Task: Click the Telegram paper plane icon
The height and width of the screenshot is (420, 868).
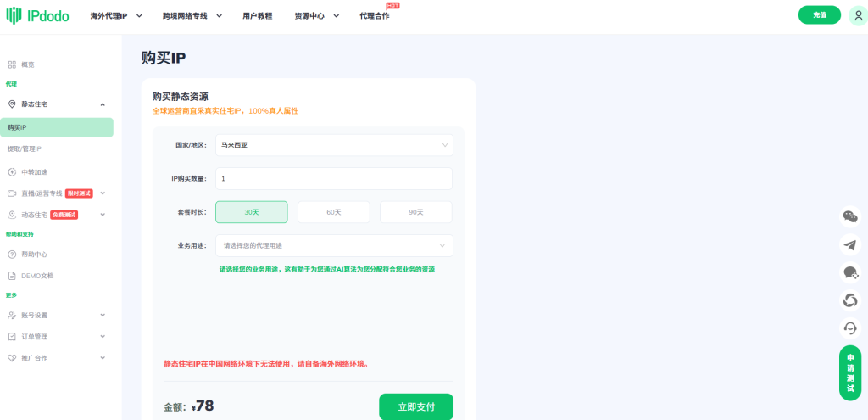Action: [x=849, y=244]
